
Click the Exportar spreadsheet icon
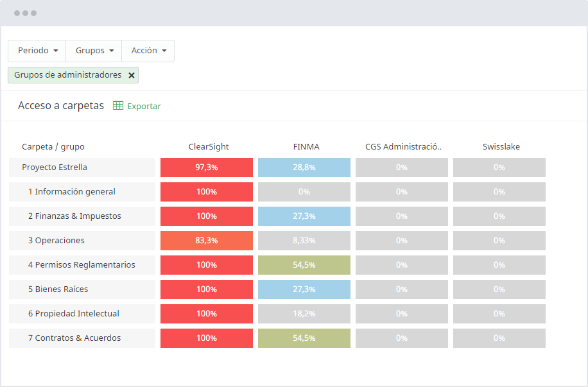tap(117, 106)
